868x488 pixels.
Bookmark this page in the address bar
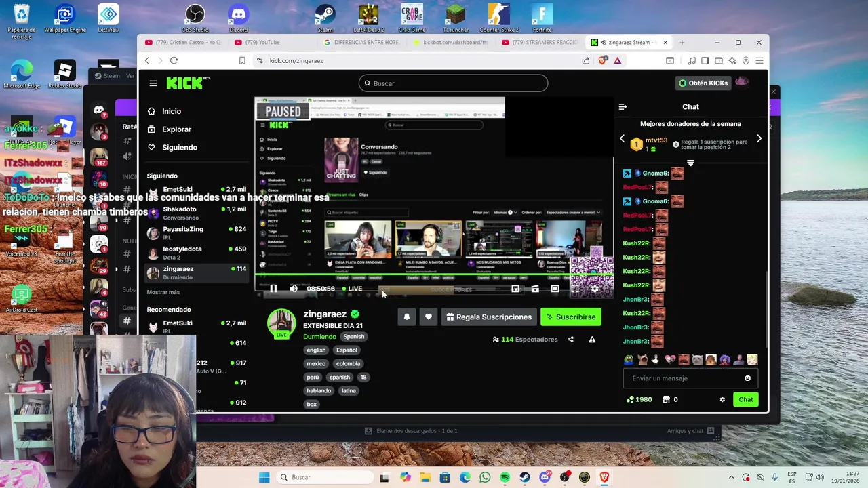pos(242,61)
